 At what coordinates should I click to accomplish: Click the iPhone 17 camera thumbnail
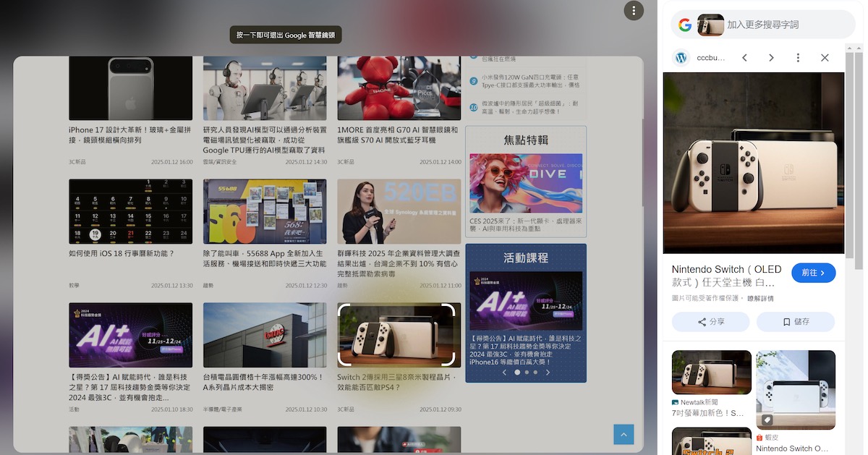point(130,88)
